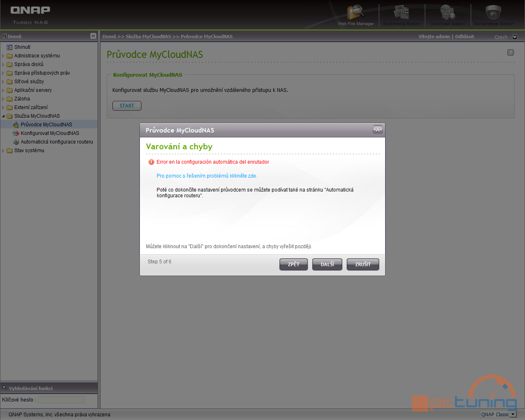Select Konfigurovat MyCloudNAS tree item

tap(50, 133)
